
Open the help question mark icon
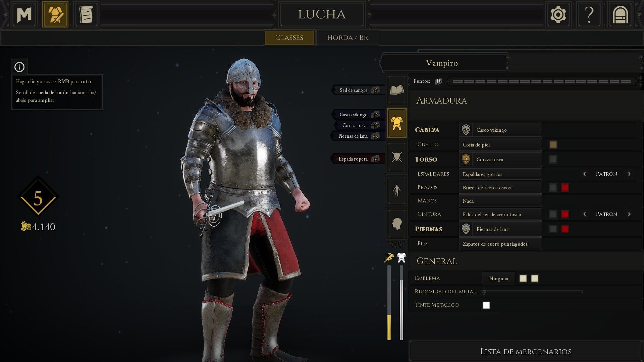589,14
